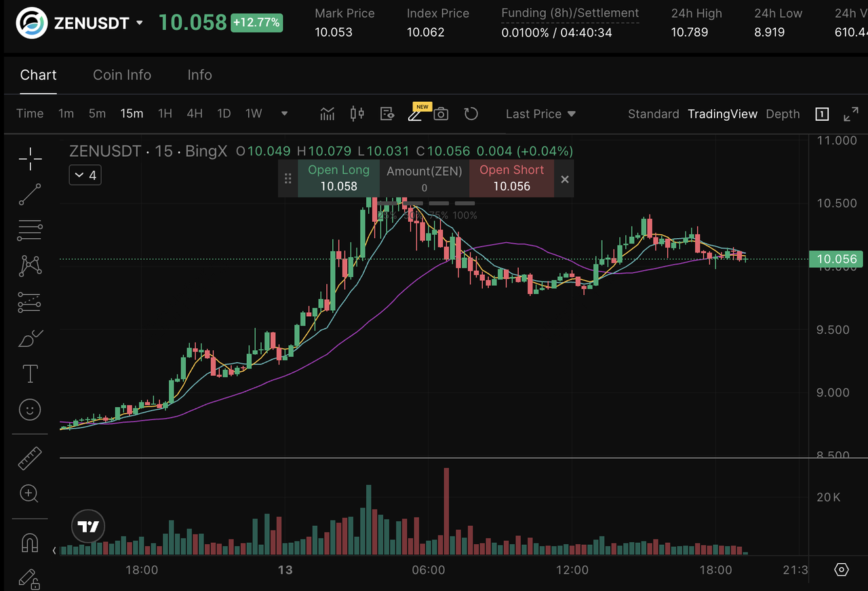The height and width of the screenshot is (591, 868).
Task: Open the indicators chart icon
Action: click(x=327, y=114)
